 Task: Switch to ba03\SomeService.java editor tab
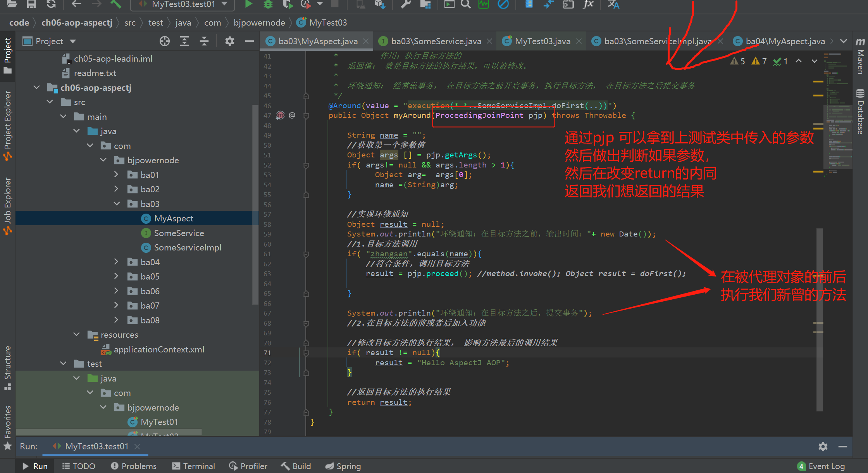click(436, 41)
